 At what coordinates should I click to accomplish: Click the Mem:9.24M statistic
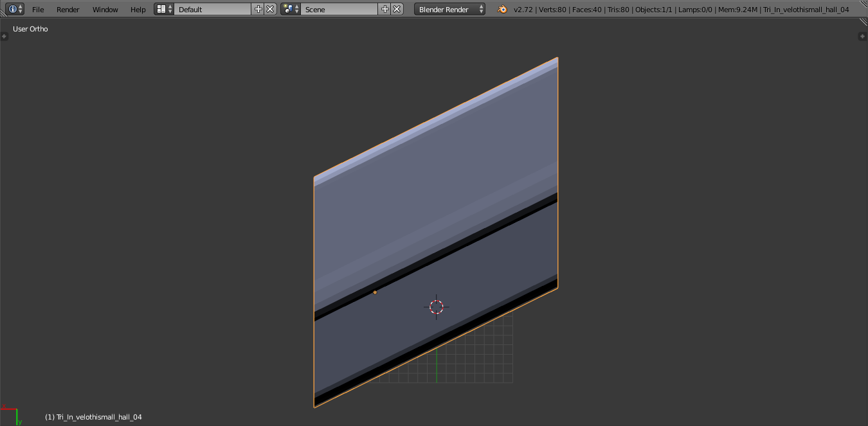(737, 10)
